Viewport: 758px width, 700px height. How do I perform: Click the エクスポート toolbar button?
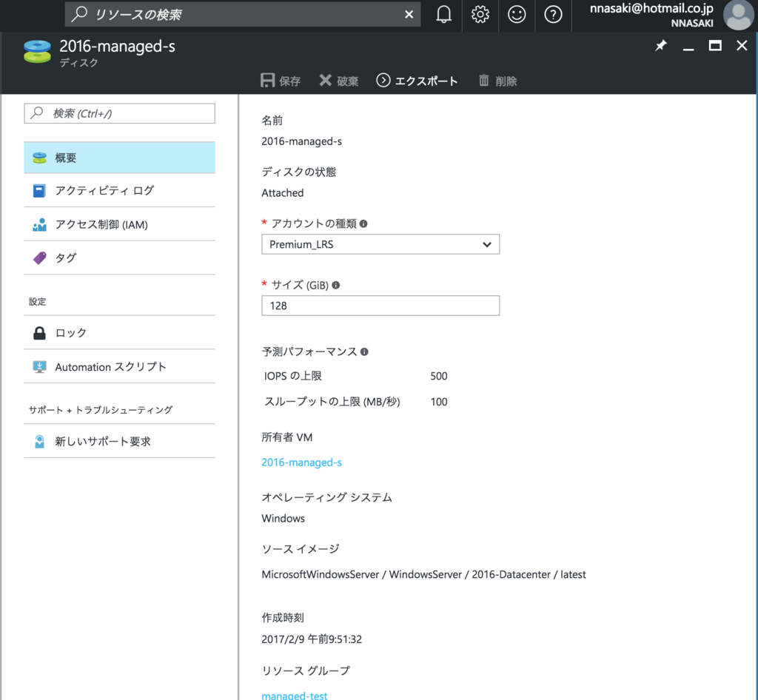417,81
